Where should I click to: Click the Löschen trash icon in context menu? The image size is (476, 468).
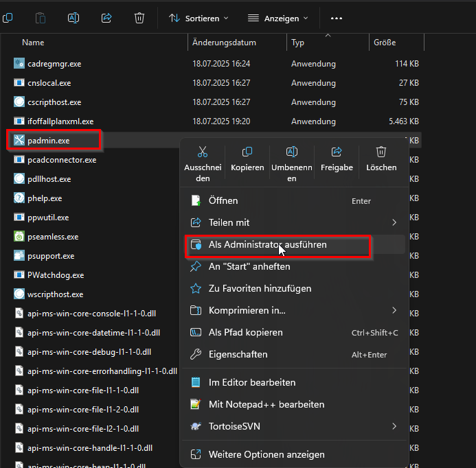381,152
